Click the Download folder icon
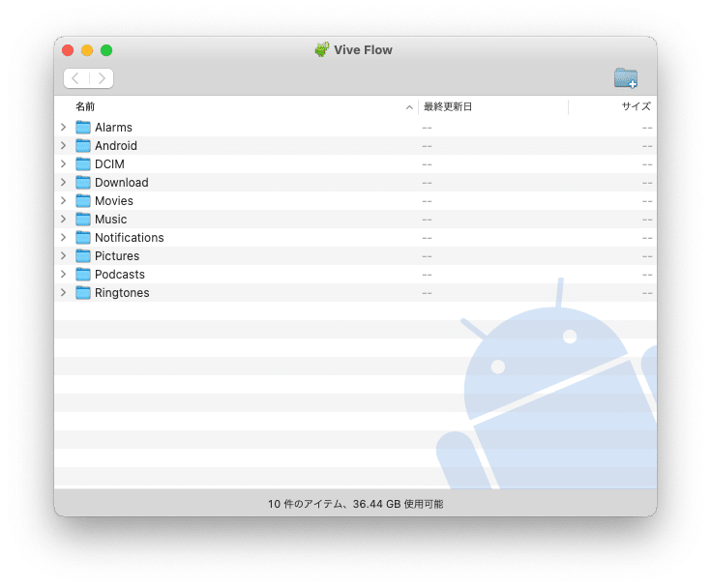Image resolution: width=711 pixels, height=588 pixels. (x=83, y=182)
